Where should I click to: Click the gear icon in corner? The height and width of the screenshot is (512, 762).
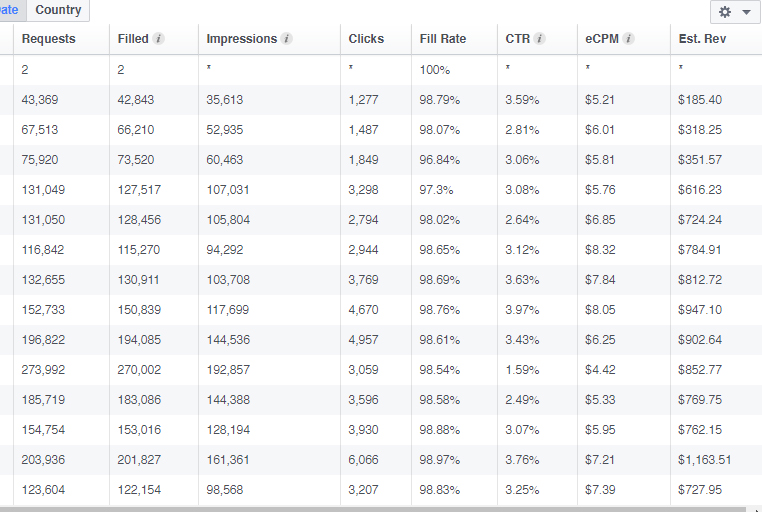(725, 12)
